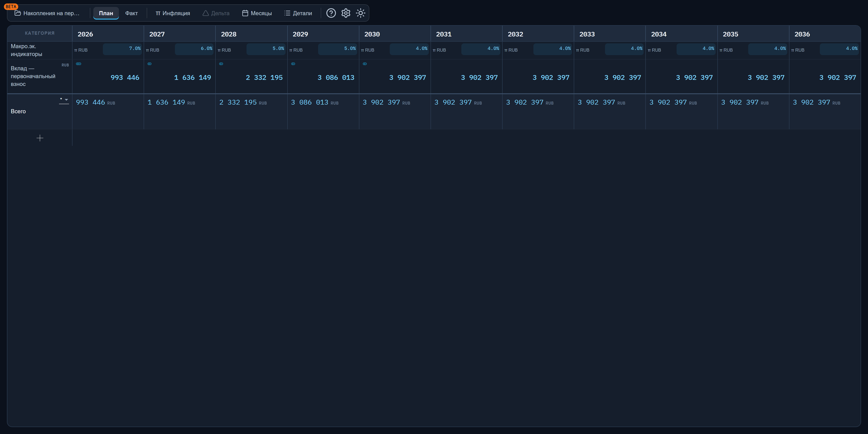Click the link icon in 2030 deposit cell
Viewport: 868px width, 434px height.
pos(365,64)
